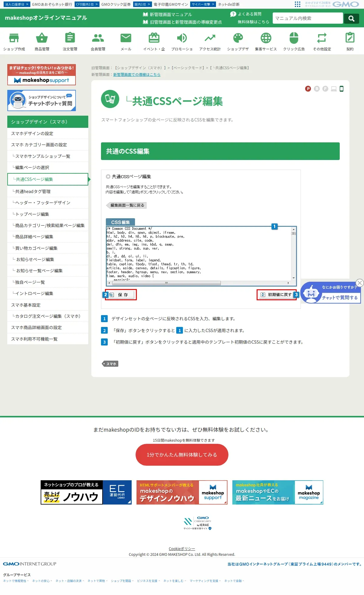364x595 pixels.
Task: Select 買い物カゴページ編集 sidebar item
Action: tap(48, 248)
